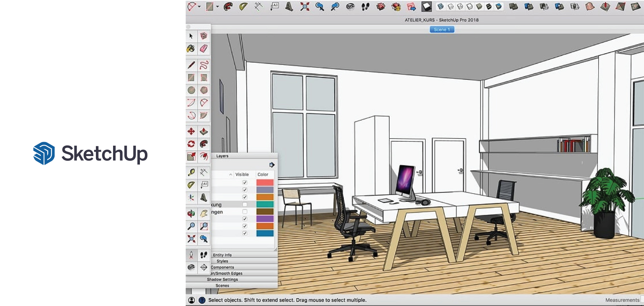Activate the Move tool

191,131
